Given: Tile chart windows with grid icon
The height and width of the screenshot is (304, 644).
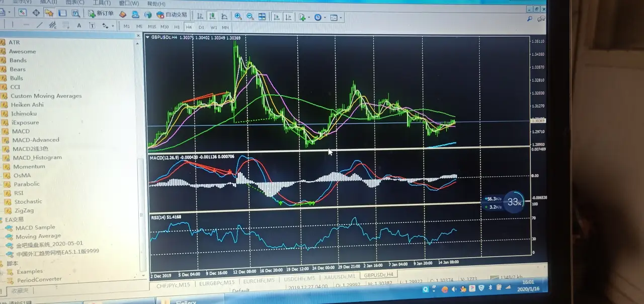Looking at the screenshot, I should click(262, 17).
